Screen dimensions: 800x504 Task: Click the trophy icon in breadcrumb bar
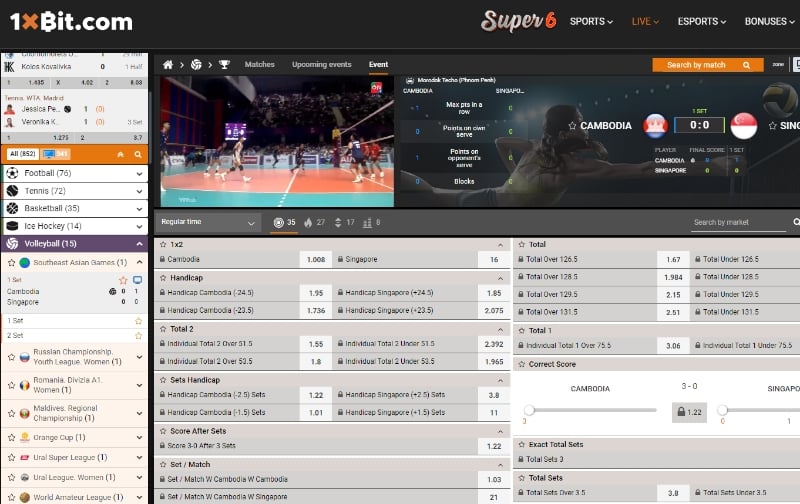[x=224, y=65]
